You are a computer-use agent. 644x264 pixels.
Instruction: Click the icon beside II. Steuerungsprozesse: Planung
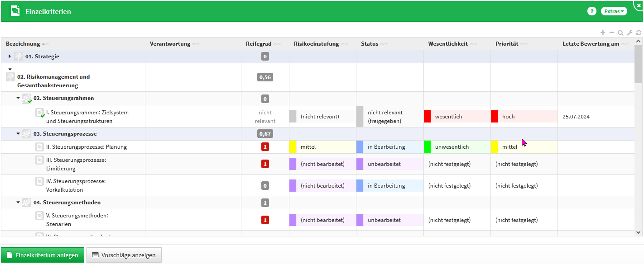point(39,147)
